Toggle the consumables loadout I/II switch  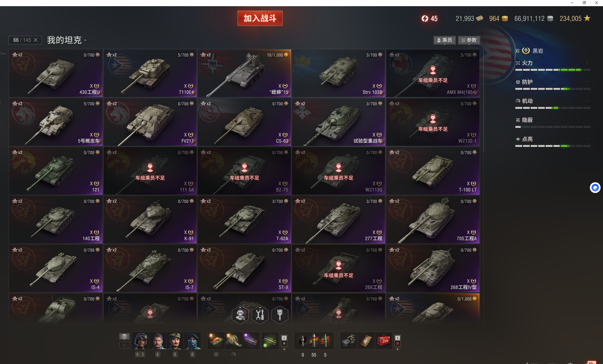(x=398, y=341)
